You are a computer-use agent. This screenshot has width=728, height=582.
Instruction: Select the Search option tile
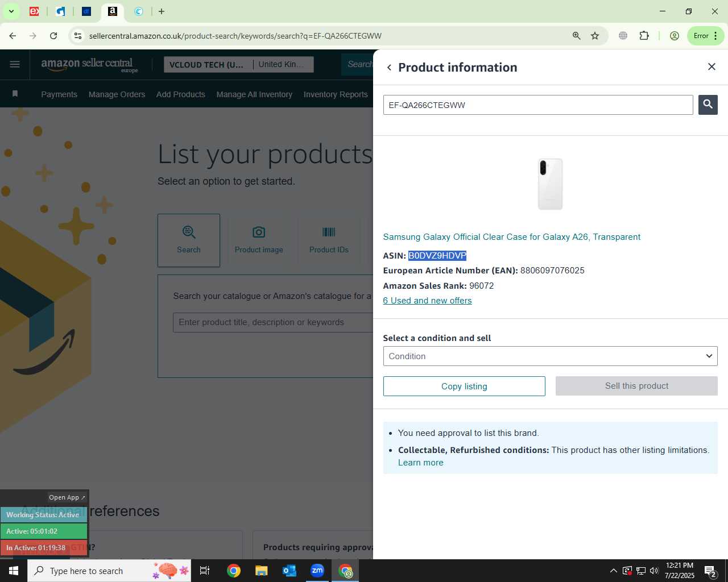pos(189,240)
